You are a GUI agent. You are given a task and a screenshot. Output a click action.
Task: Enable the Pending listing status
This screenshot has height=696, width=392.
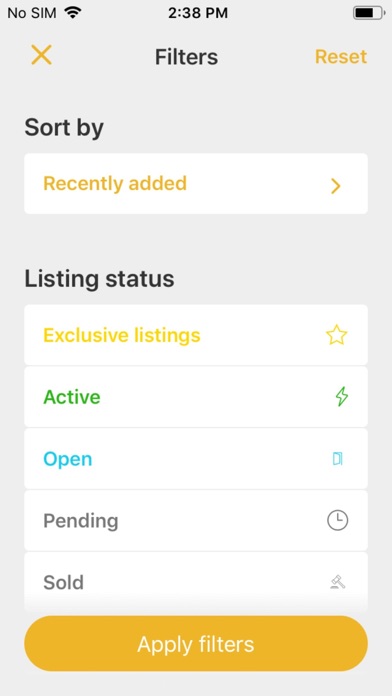coord(196,520)
